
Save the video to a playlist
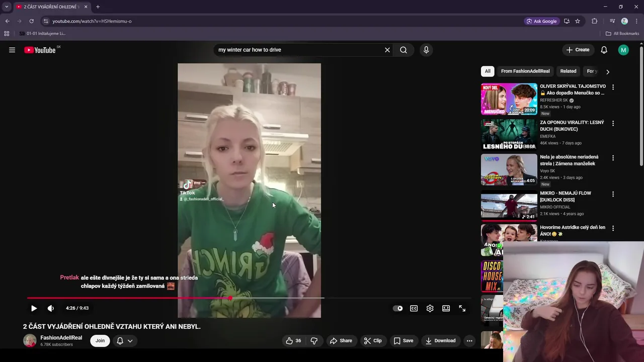(404, 340)
